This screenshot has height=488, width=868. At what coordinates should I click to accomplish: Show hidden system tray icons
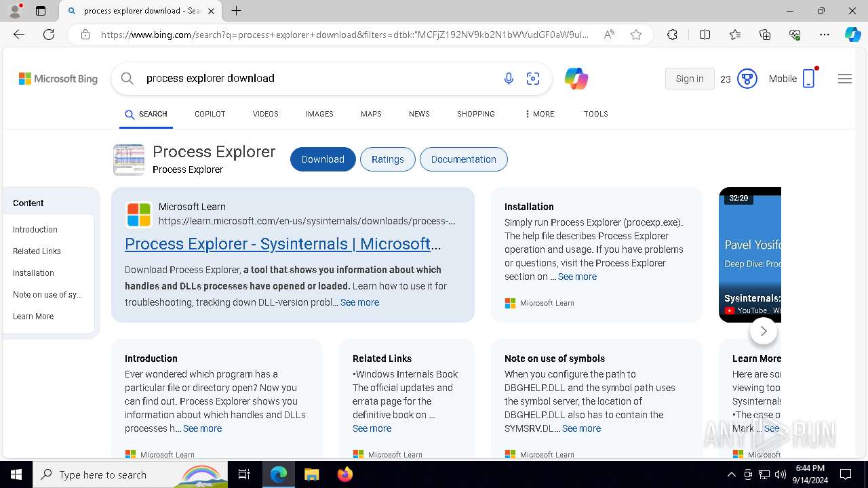coord(732,474)
